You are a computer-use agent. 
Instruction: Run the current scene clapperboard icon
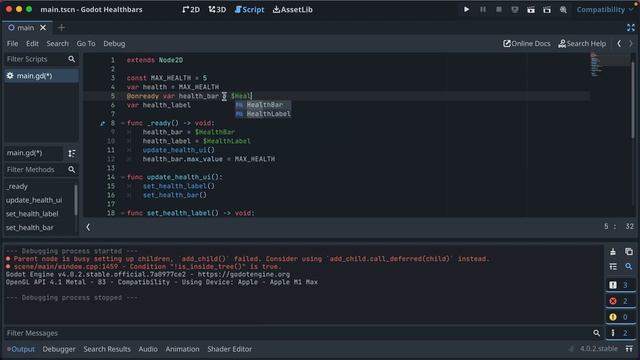coord(531,9)
